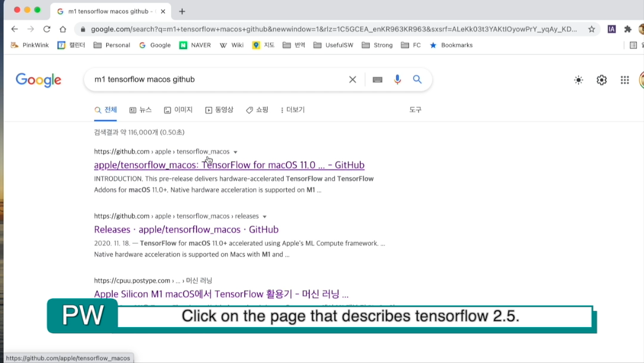This screenshot has height=363, width=644.
Task: Open the on-screen keyboard input tool
Action: pos(377,80)
